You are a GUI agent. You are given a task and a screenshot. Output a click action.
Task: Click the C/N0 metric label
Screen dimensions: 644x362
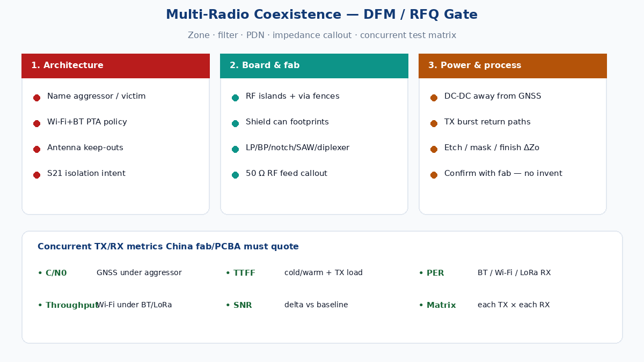click(x=52, y=273)
